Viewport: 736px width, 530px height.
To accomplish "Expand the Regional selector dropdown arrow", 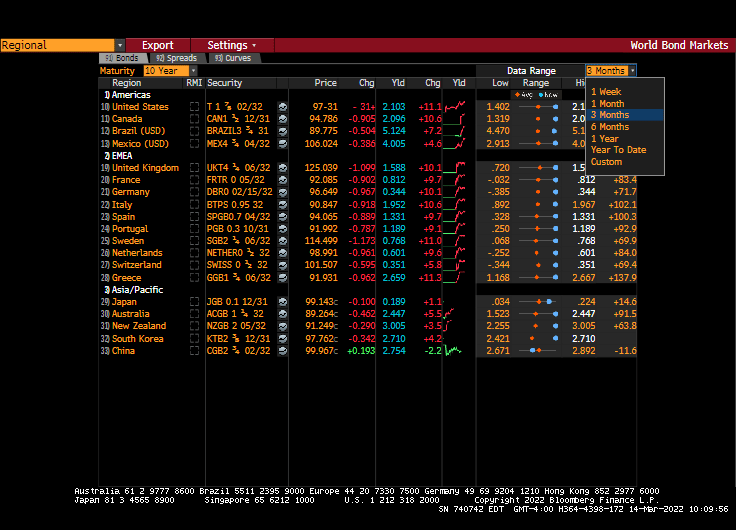I will coord(120,45).
